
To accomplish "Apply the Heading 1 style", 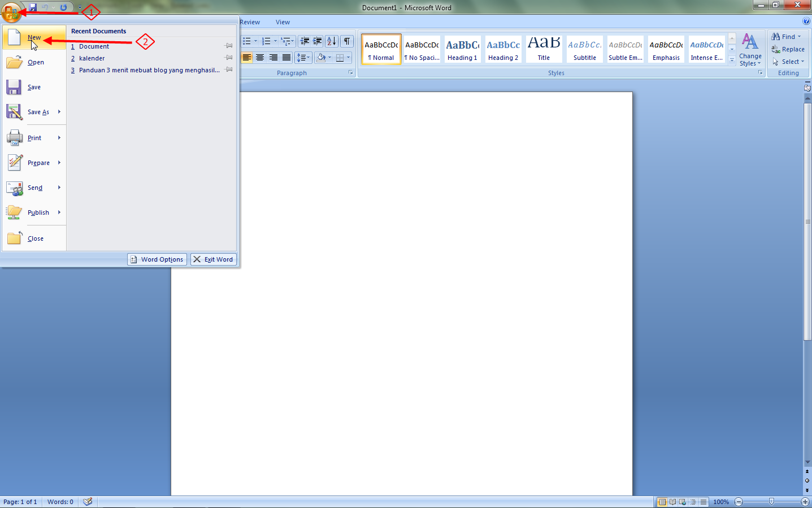I will pyautogui.click(x=463, y=49).
